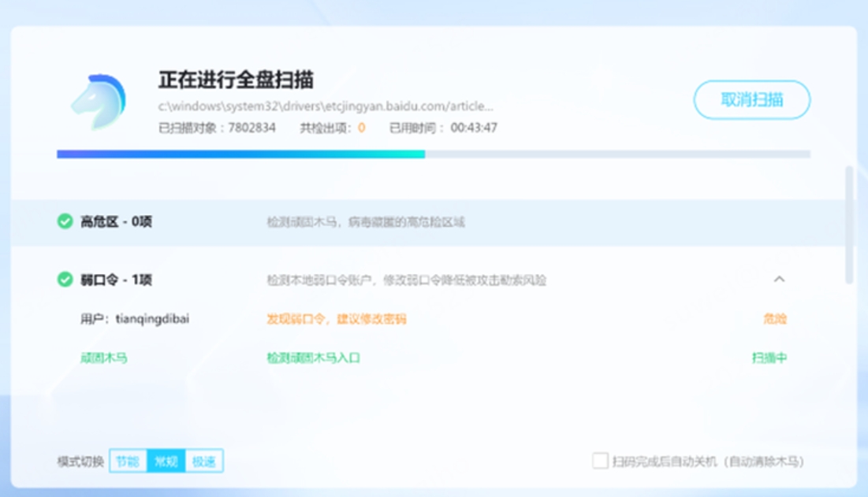Click the 共检出项 detected count
Viewport: 868px width, 497px height.
pyautogui.click(x=332, y=128)
